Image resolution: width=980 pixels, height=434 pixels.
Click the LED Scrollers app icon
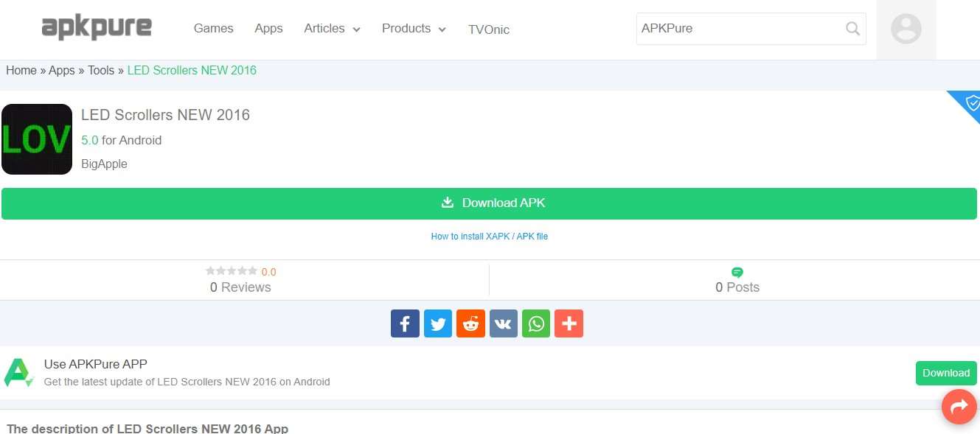pyautogui.click(x=37, y=139)
